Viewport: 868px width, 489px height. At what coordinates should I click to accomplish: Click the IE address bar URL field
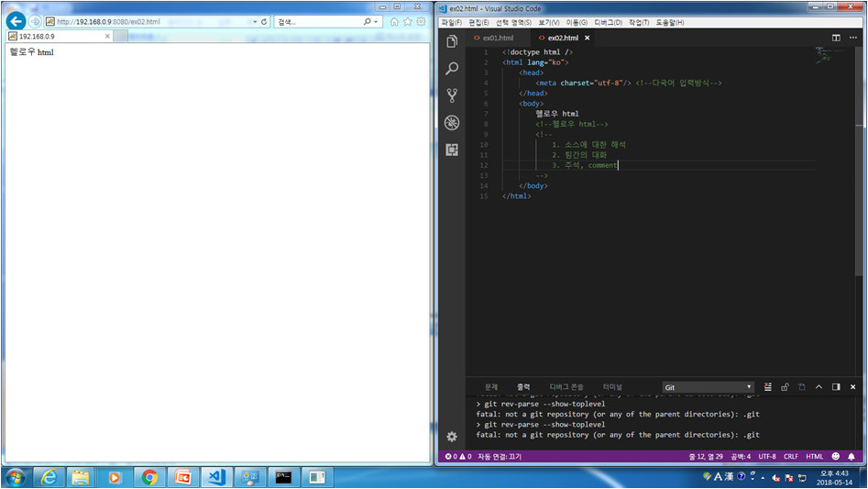[x=149, y=22]
